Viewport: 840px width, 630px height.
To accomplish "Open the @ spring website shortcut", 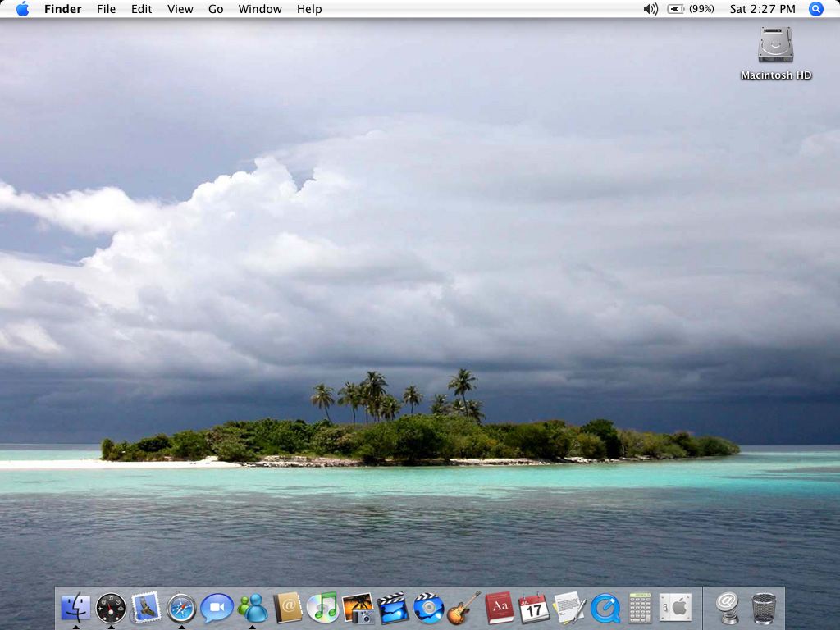I will [728, 608].
